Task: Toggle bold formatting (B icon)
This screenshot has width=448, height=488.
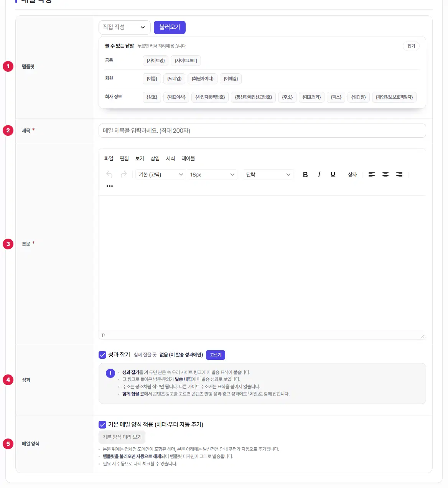Action: coord(305,175)
